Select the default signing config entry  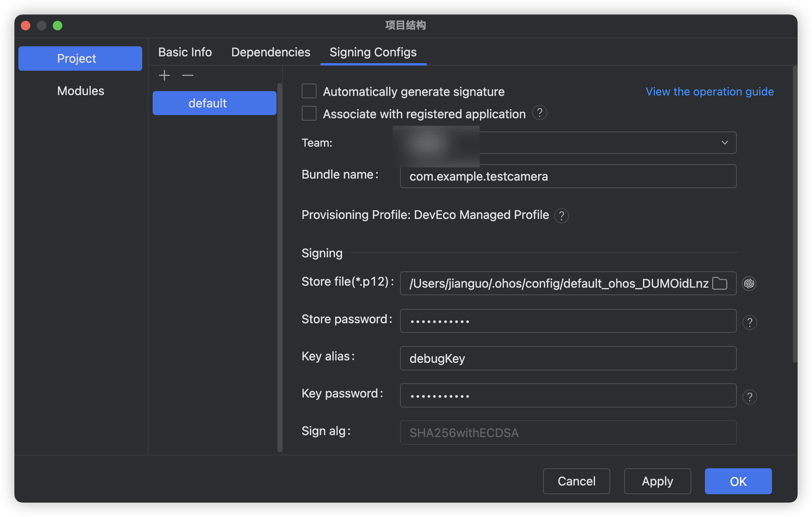(214, 103)
